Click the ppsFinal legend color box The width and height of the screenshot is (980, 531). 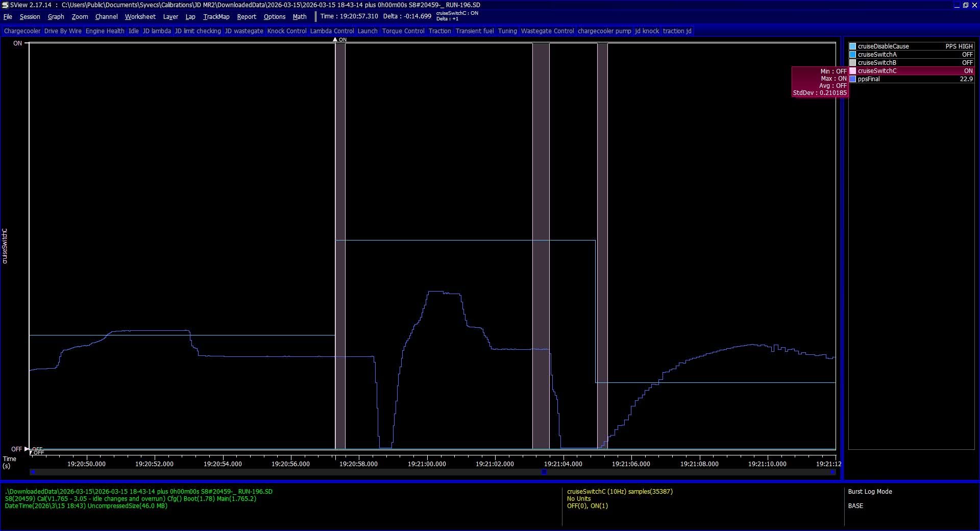coord(852,79)
